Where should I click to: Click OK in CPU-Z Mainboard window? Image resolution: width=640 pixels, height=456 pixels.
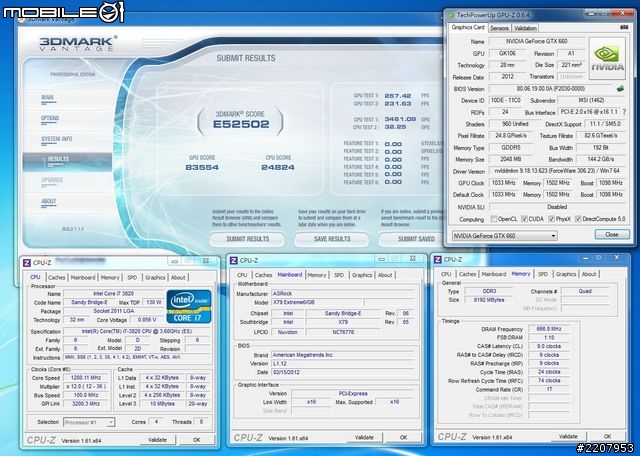(403, 437)
